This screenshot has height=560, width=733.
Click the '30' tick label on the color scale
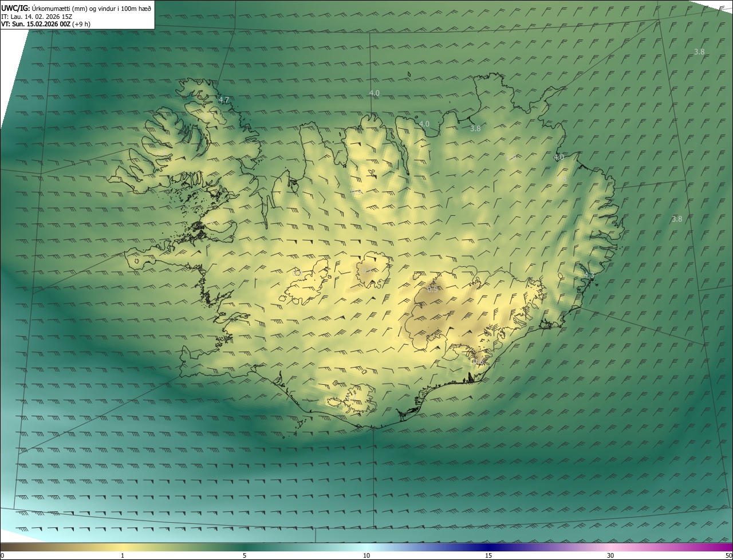point(610,555)
